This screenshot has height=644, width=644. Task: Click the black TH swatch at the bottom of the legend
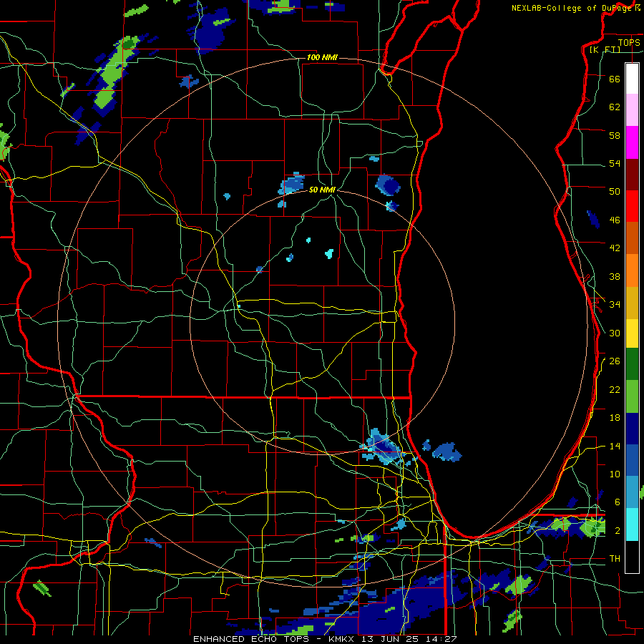(632, 557)
